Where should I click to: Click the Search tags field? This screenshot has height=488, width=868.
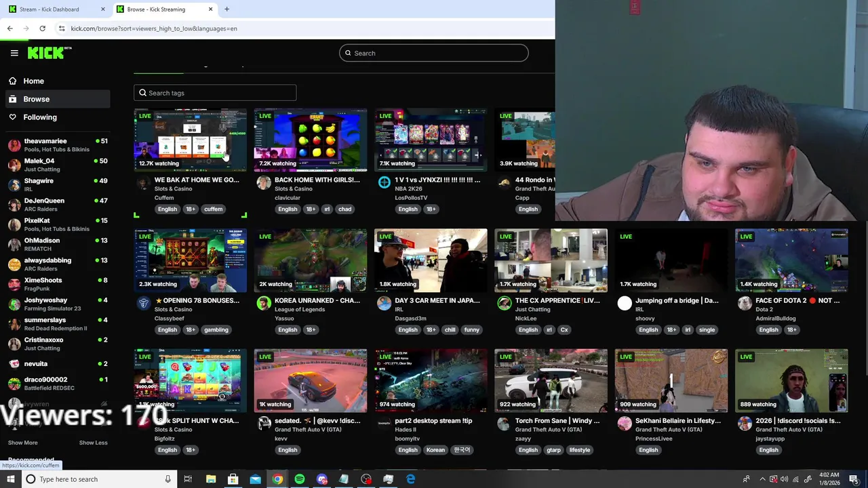click(215, 93)
